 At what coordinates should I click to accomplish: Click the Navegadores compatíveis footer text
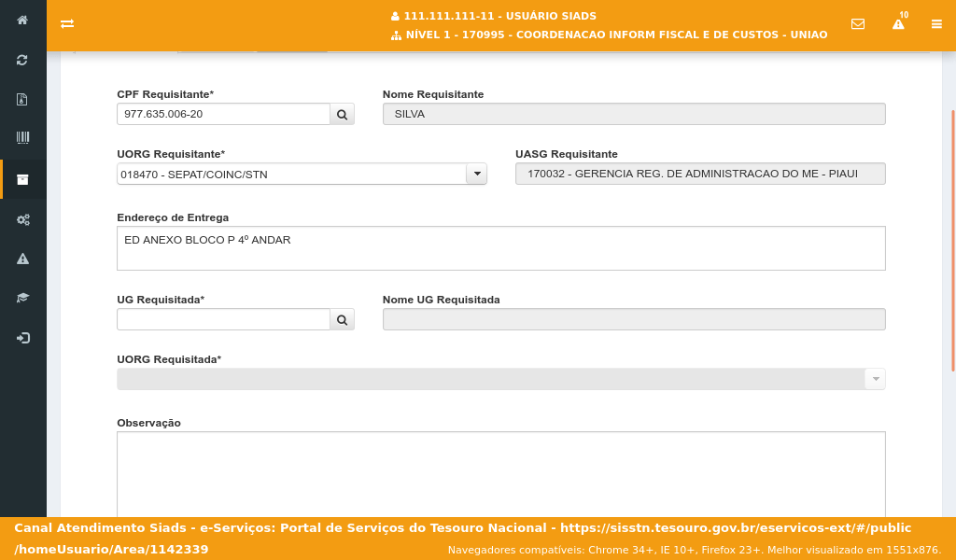click(695, 550)
